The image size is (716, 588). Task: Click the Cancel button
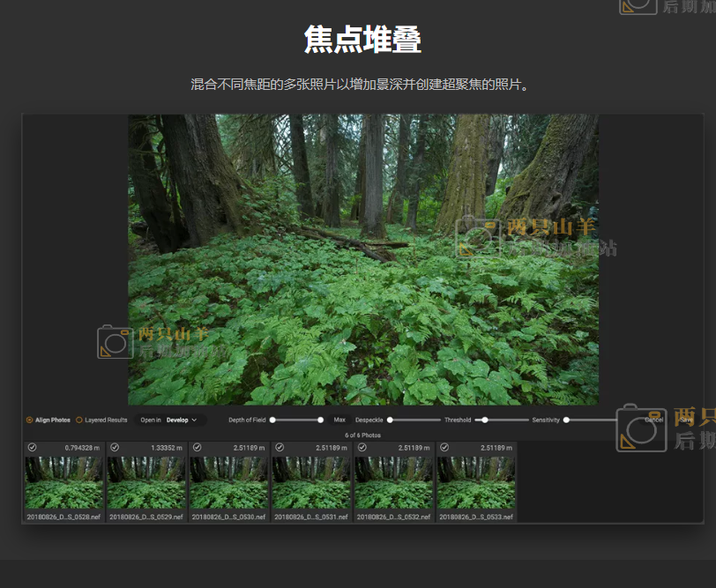tap(653, 420)
